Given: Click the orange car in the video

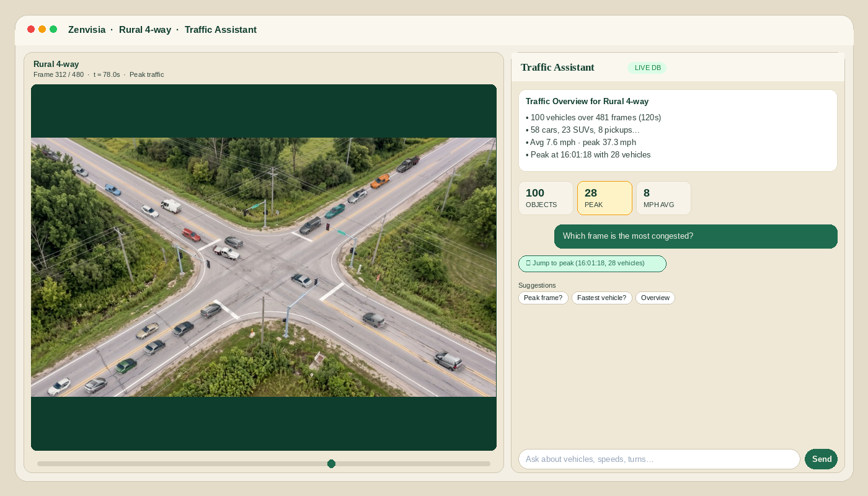Looking at the screenshot, I should (380, 181).
